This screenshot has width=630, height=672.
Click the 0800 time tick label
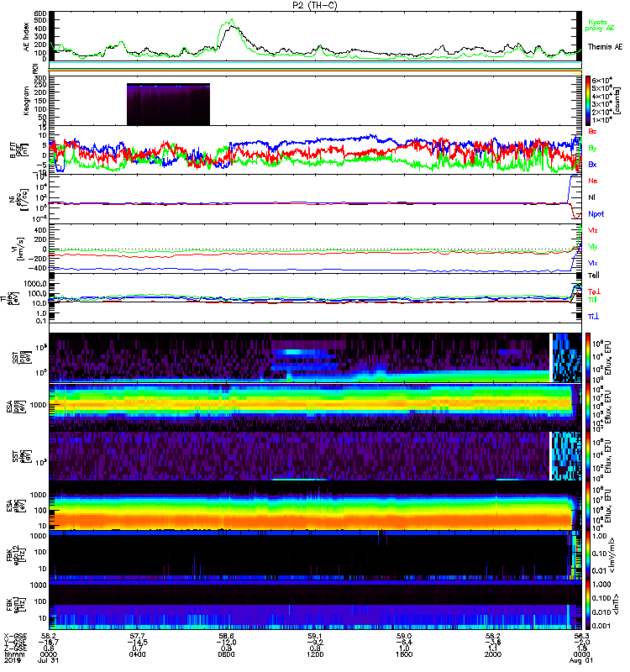coord(226,654)
